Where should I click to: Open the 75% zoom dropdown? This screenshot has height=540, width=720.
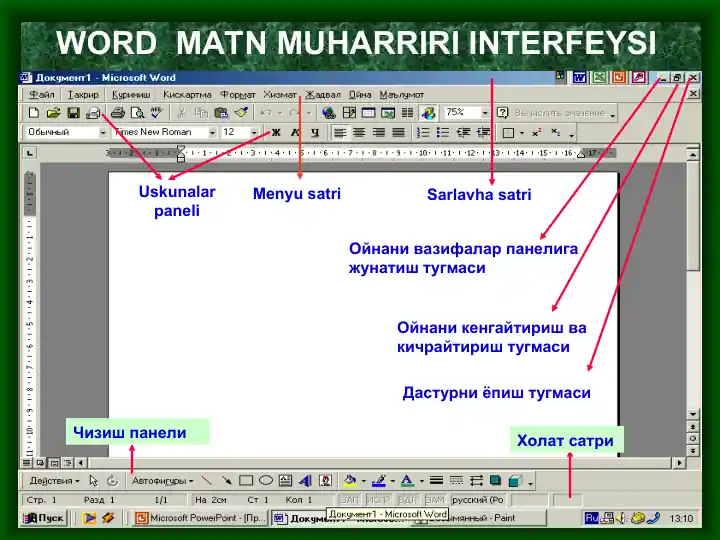[484, 112]
